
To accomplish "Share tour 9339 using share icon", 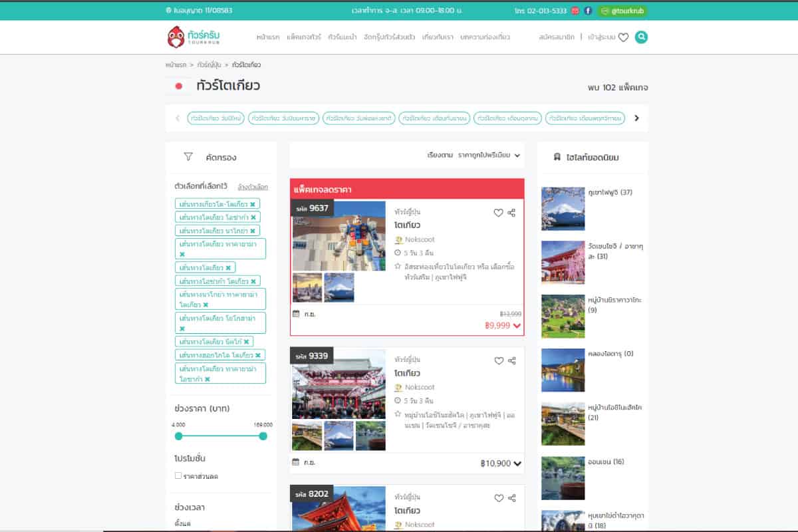I will coord(511,361).
